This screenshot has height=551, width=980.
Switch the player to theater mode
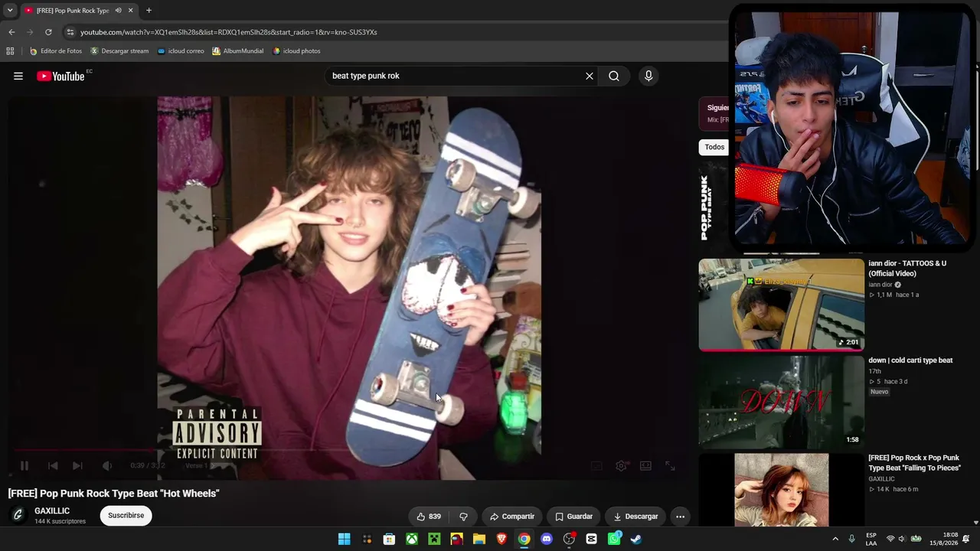(x=645, y=465)
